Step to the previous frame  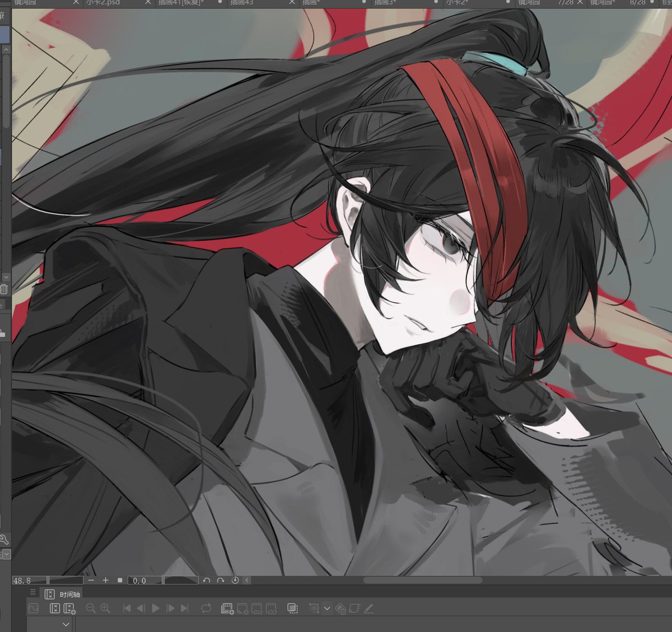(141, 608)
